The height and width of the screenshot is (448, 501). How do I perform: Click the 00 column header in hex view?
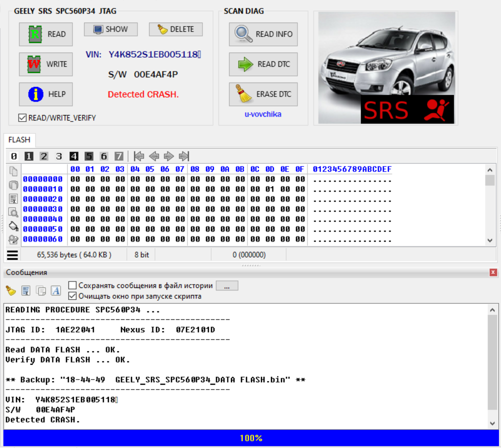point(75,169)
